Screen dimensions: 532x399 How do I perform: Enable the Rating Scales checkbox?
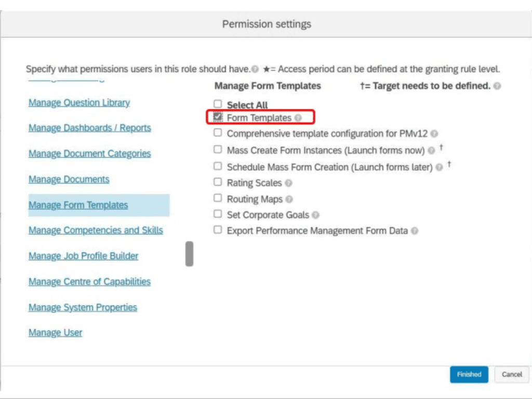coord(218,182)
